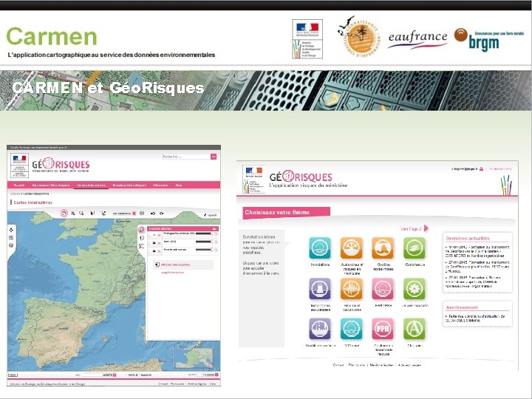Open the Installations industrielles purple icon
The image size is (532, 399).
[x=320, y=289]
